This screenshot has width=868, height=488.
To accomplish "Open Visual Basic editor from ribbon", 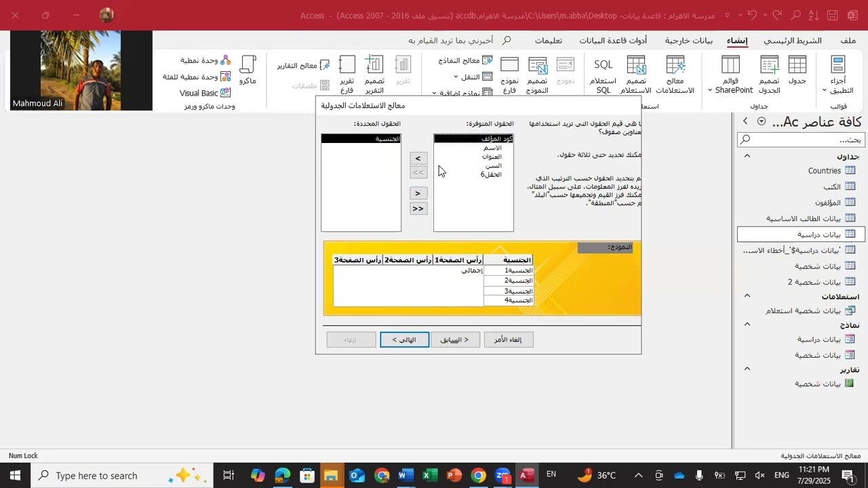I will coord(205,93).
